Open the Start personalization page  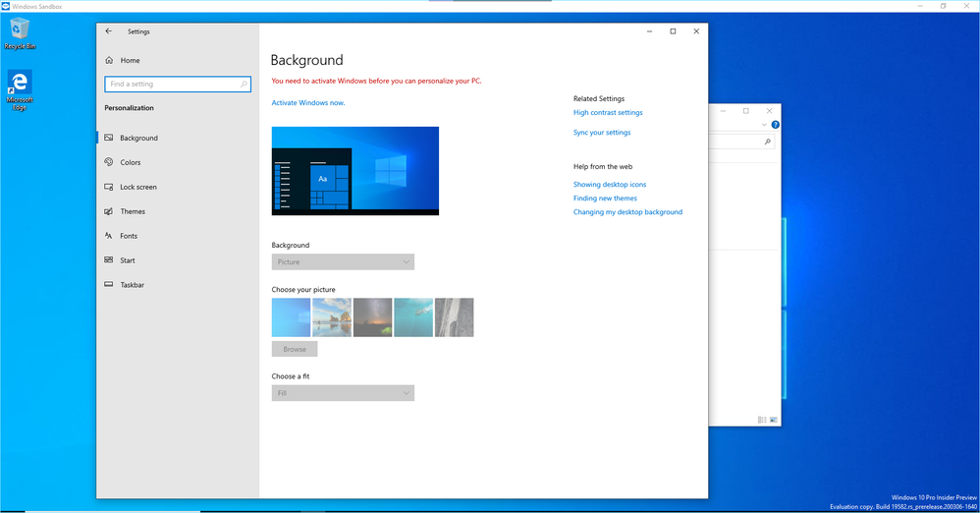click(x=178, y=260)
